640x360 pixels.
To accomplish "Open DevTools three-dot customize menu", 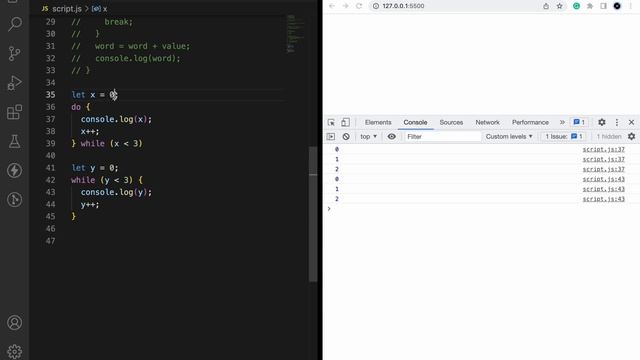I will coord(617,122).
